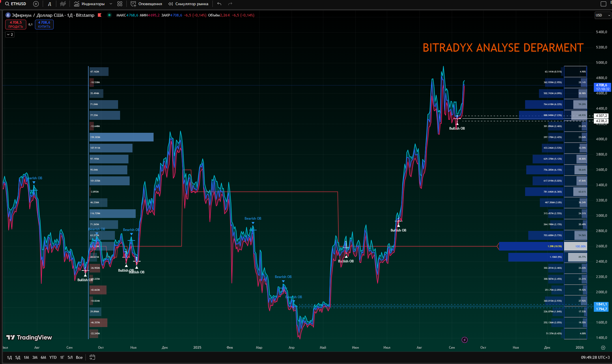Image resolution: width=612 pixels, height=364 pixels.
Task: Click the Ethereum coin logo icon
Action: (x=8, y=15)
